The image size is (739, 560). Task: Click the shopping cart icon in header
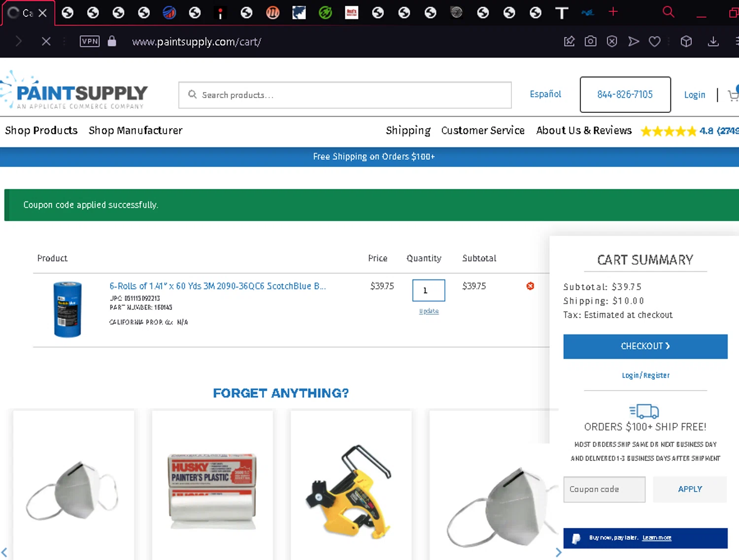[x=733, y=94]
